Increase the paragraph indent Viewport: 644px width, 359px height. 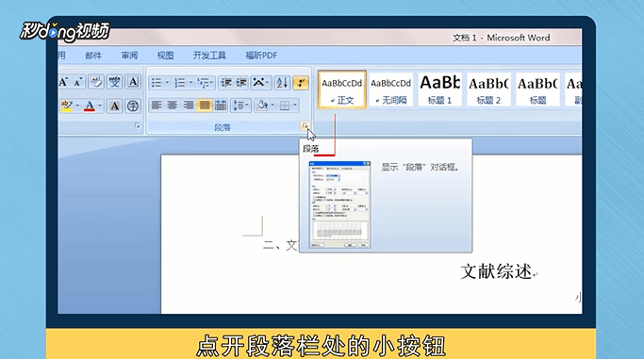tap(241, 83)
